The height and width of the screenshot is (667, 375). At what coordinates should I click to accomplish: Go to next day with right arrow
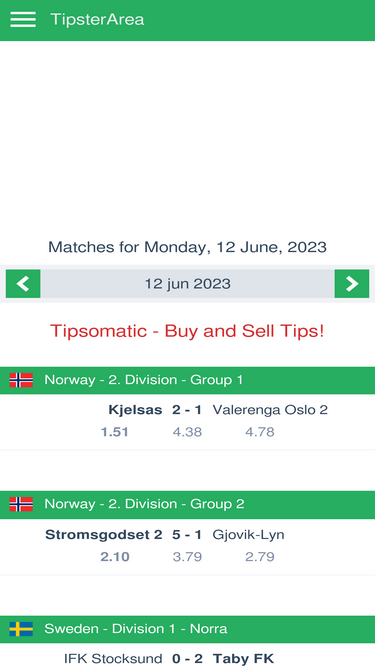coord(352,284)
